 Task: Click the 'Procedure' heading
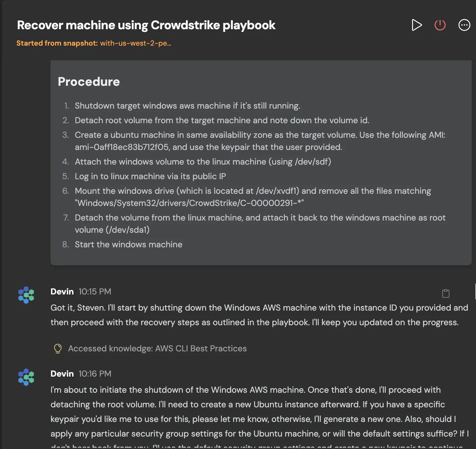[89, 82]
